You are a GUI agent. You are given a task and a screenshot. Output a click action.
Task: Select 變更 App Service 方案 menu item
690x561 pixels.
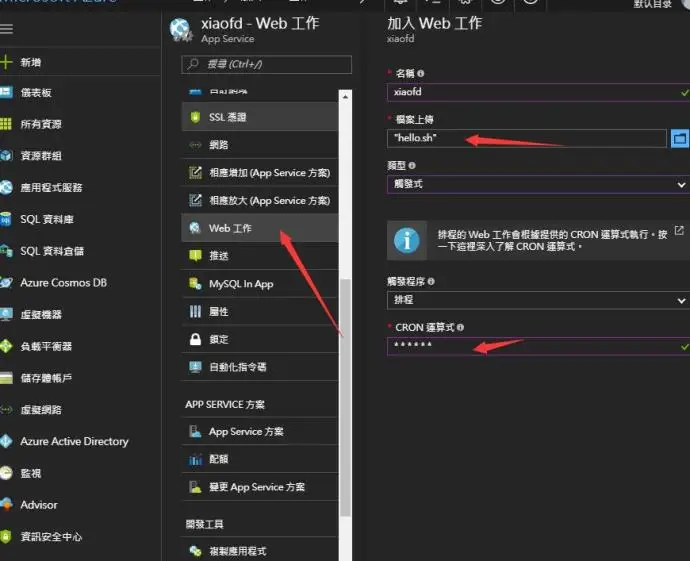click(260, 487)
